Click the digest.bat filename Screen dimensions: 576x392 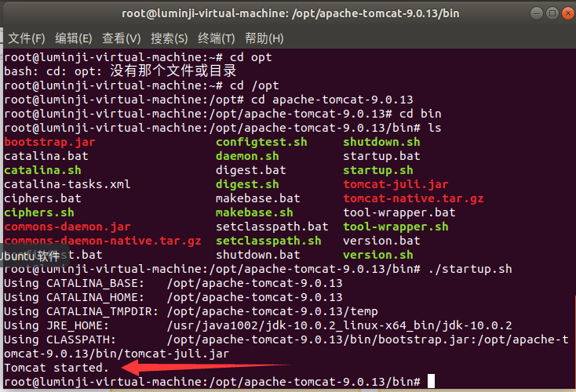pyautogui.click(x=251, y=170)
